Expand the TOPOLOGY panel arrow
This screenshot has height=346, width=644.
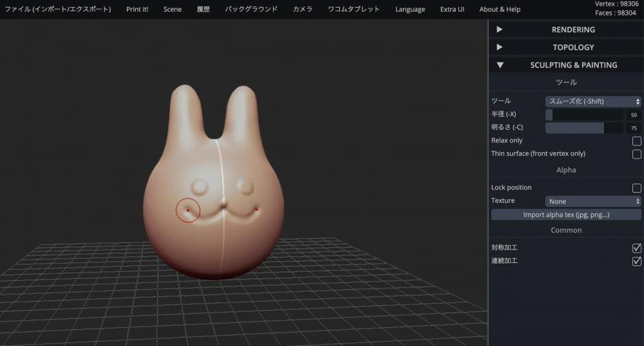pyautogui.click(x=500, y=47)
